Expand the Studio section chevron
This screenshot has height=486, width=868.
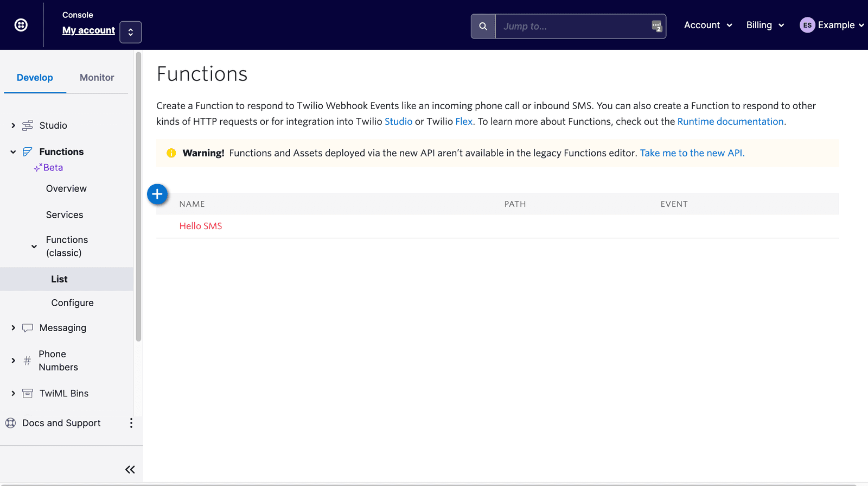(x=13, y=125)
